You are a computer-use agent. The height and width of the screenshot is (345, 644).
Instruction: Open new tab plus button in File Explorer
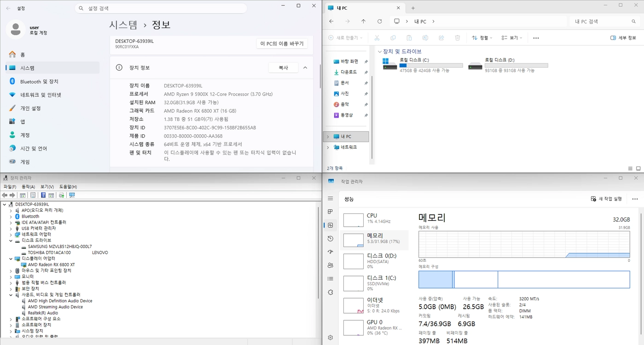tap(413, 8)
